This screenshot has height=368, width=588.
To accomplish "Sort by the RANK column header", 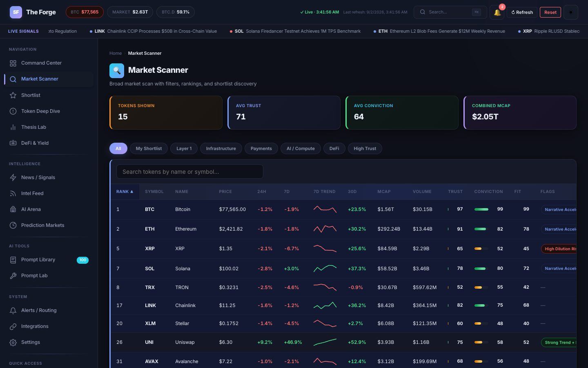I will [125, 192].
